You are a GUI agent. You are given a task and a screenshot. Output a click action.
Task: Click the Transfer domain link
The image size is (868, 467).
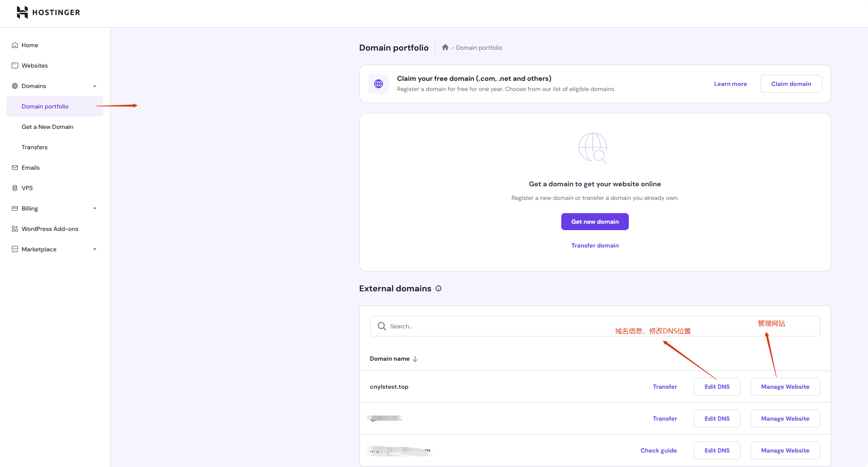(595, 245)
